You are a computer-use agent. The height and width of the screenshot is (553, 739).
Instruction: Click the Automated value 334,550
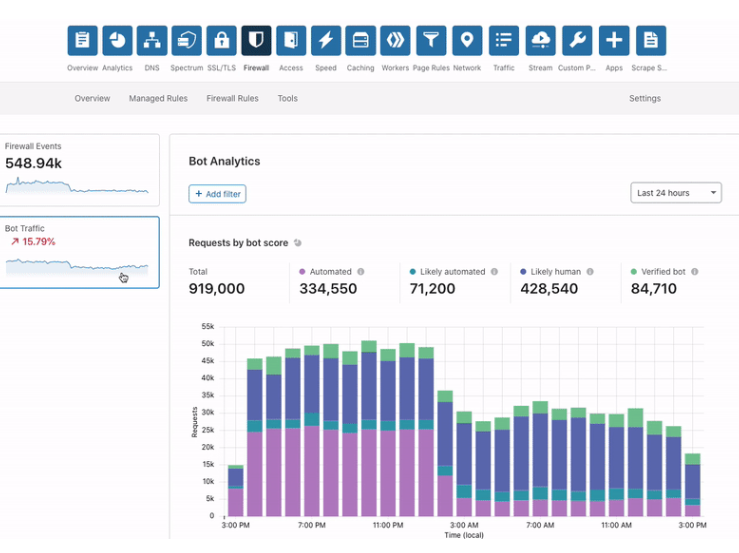pyautogui.click(x=328, y=289)
